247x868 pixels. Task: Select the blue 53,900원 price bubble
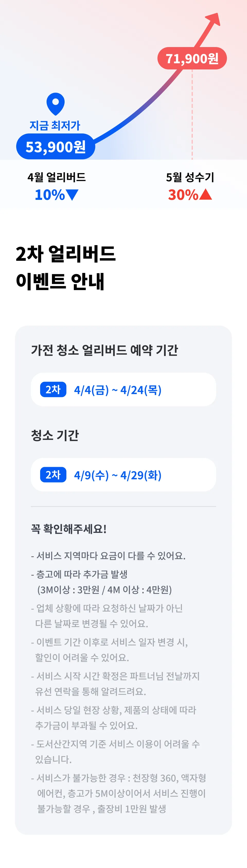[x=56, y=147]
